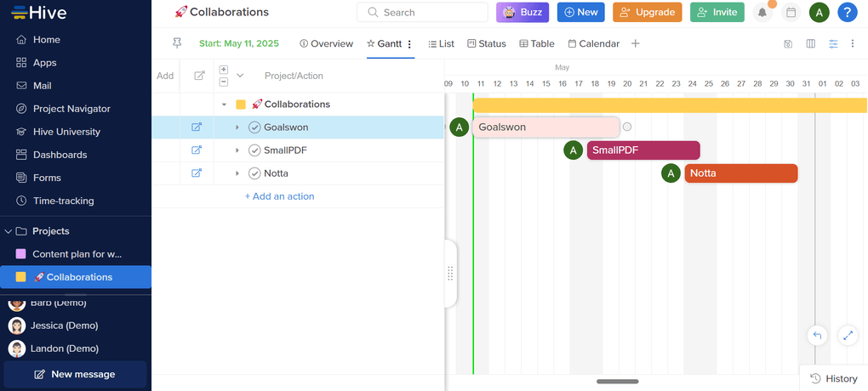Switch to the List tab
This screenshot has width=868, height=391.
click(x=441, y=43)
